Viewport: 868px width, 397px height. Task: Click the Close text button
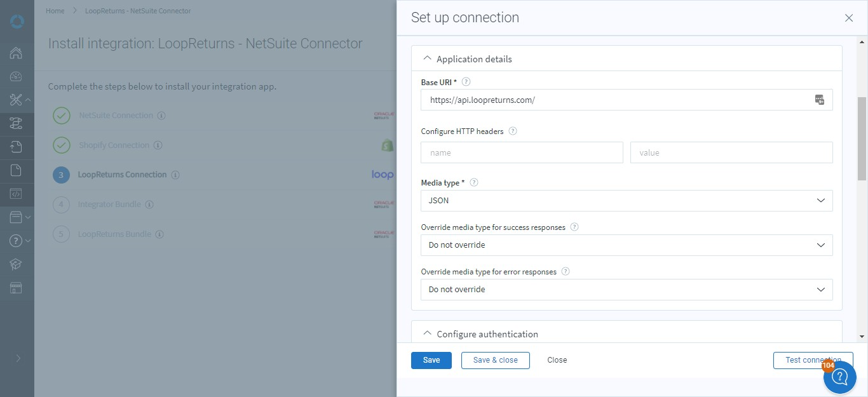[x=557, y=360]
